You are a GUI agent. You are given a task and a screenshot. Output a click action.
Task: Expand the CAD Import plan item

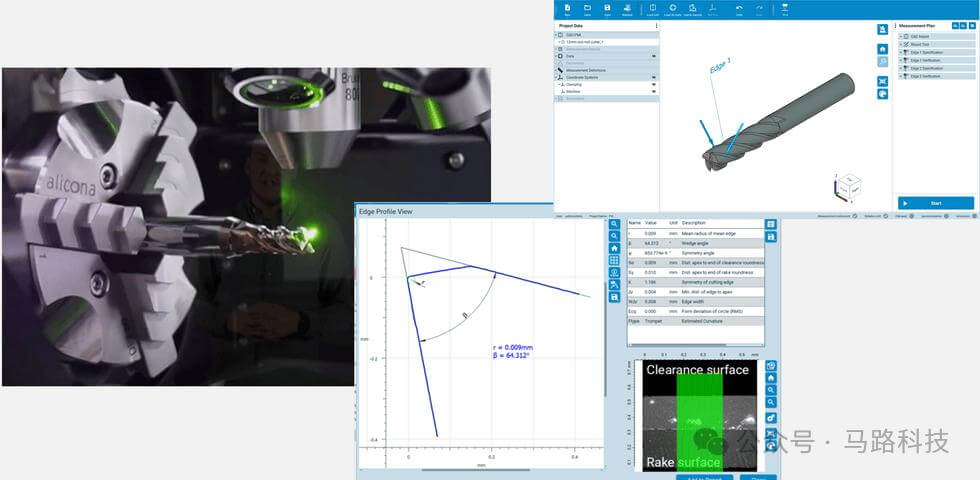pyautogui.click(x=902, y=37)
